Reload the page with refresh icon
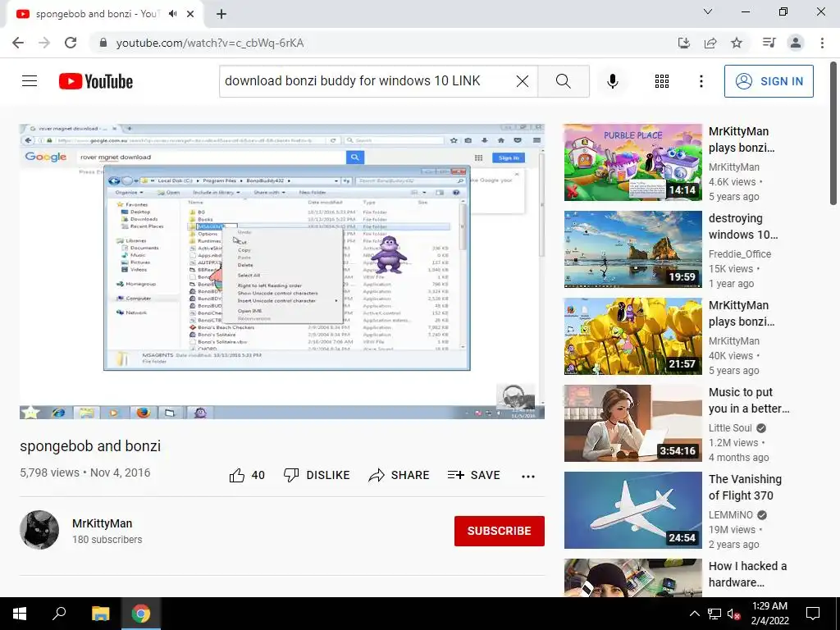This screenshot has width=840, height=630. click(x=71, y=43)
